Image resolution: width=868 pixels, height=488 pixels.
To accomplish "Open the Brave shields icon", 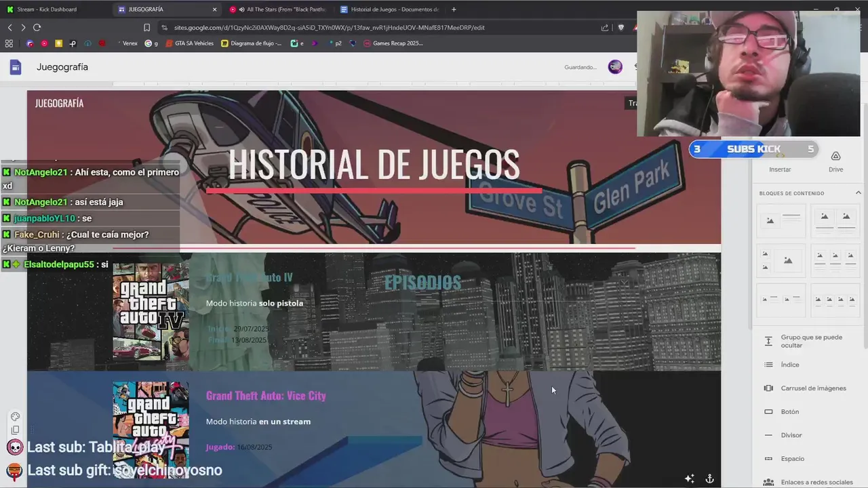I will [620, 28].
